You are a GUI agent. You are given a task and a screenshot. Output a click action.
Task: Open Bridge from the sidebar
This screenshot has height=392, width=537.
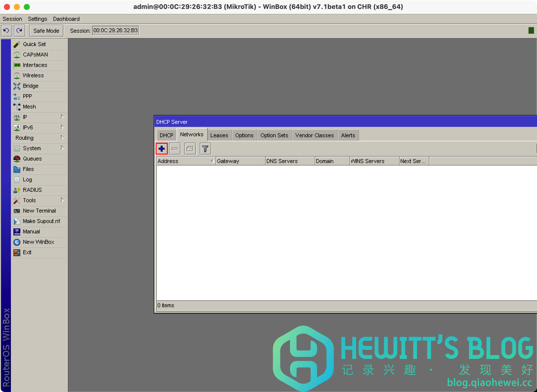pyautogui.click(x=30, y=86)
